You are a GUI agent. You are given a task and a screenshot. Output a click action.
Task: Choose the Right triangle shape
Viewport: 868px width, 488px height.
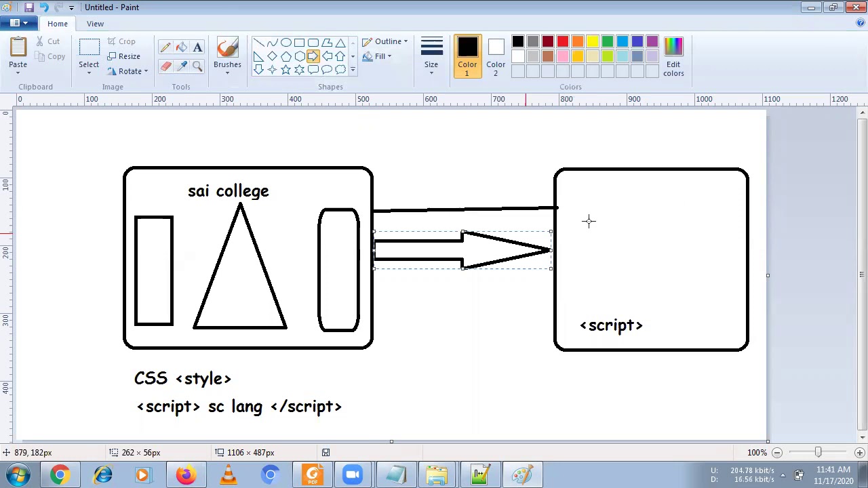258,56
